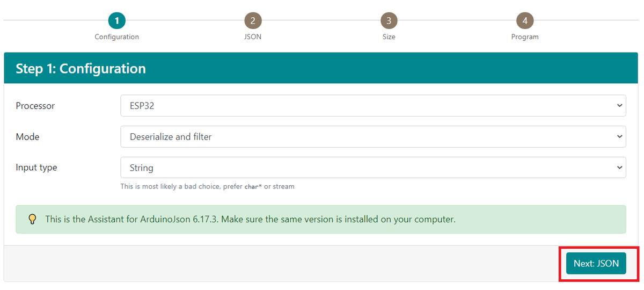Click the Input type label
The image size is (644, 290).
(x=36, y=168)
